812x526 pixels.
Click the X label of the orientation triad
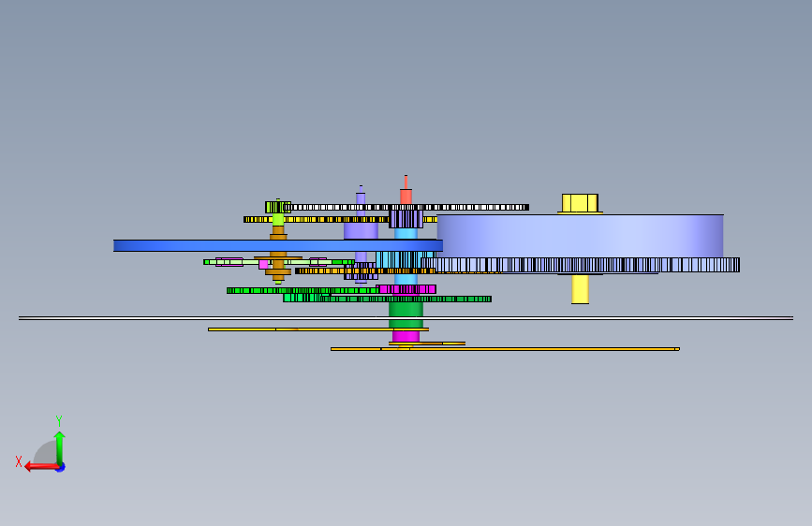[x=19, y=461]
